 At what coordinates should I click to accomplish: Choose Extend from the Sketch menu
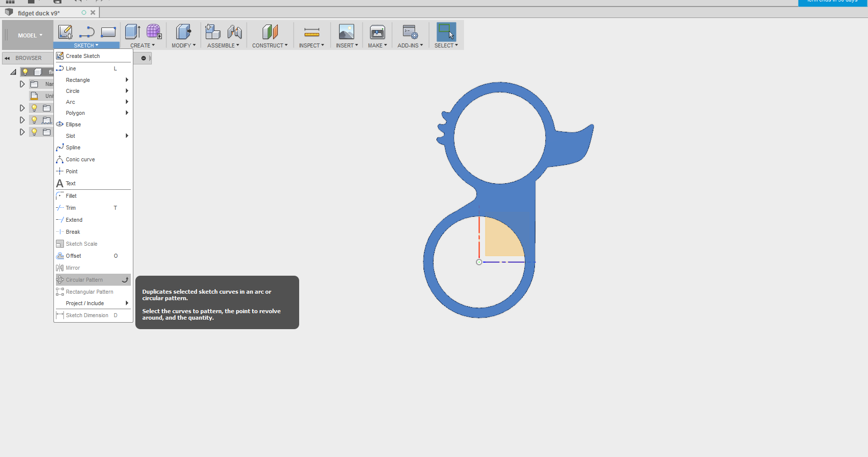(x=93, y=220)
